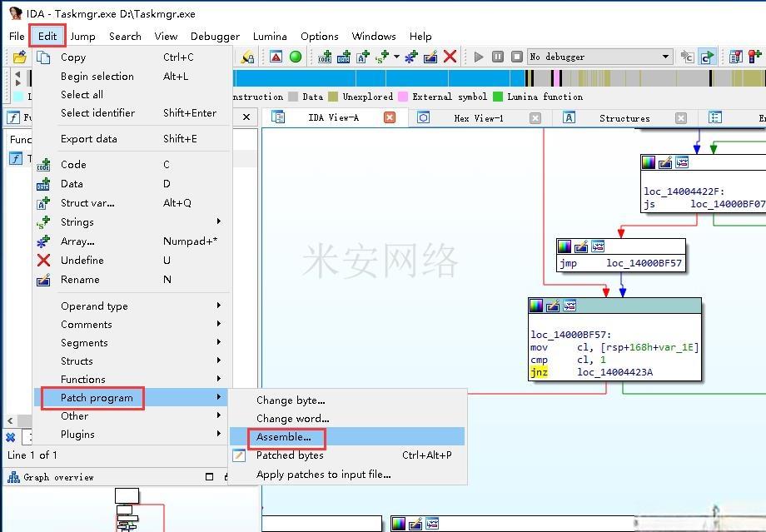The image size is (766, 532).
Task: Click the Functions window tab icon
Action: pos(13,117)
